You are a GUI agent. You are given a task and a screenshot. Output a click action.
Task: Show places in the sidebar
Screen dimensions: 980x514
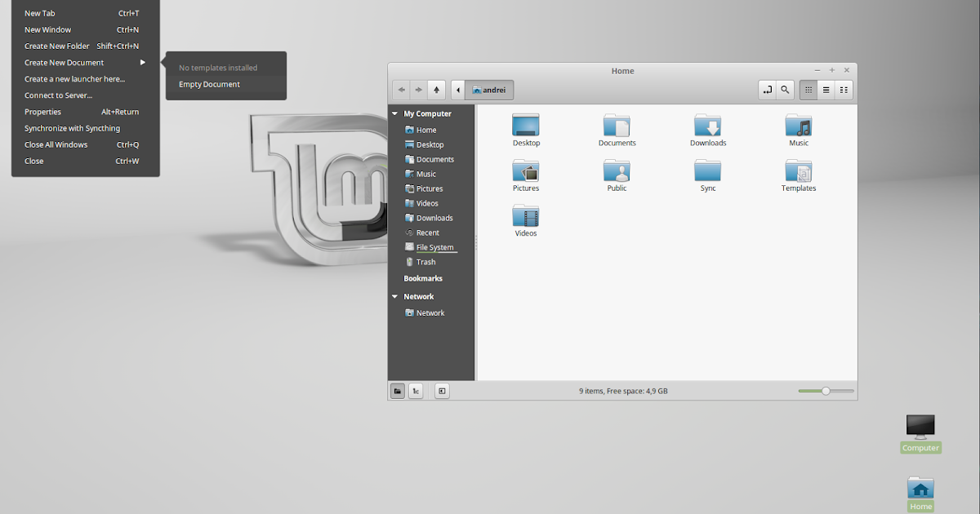pos(397,392)
